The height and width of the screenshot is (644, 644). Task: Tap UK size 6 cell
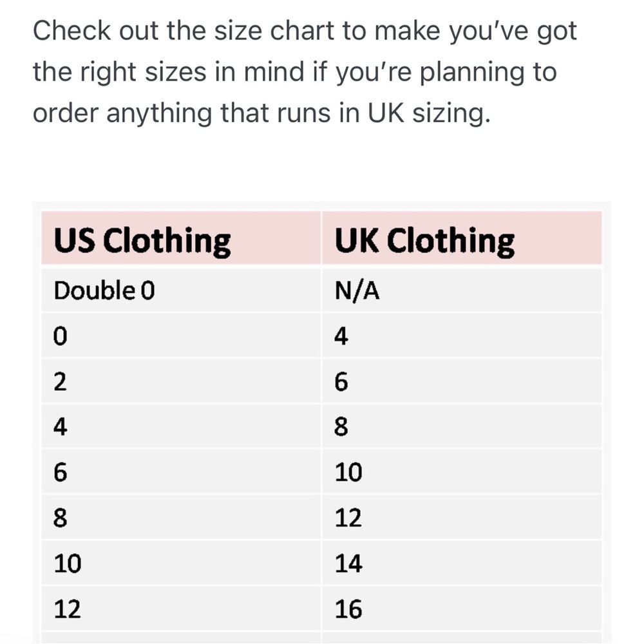coord(462,381)
